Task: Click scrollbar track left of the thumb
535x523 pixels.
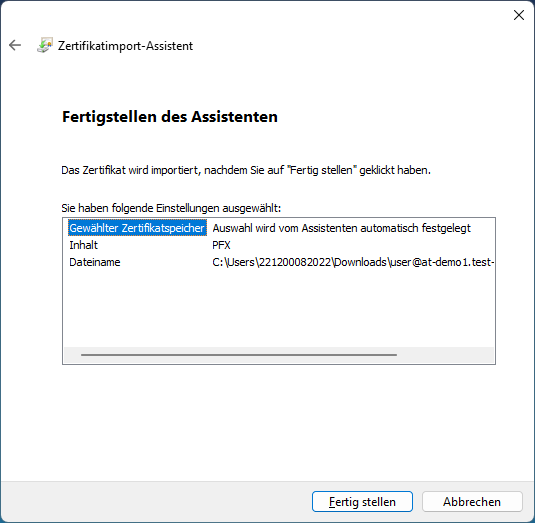Action: tap(72, 355)
